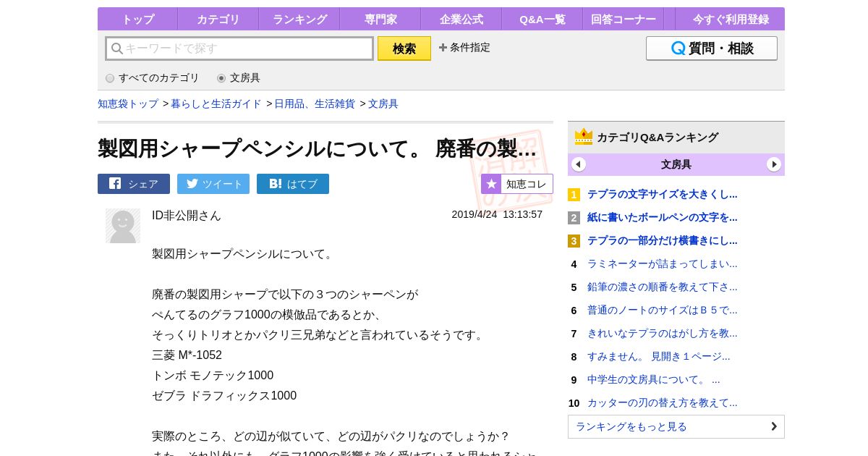Click 条件指定 link
Screen dimensions: 868x456
click(470, 48)
